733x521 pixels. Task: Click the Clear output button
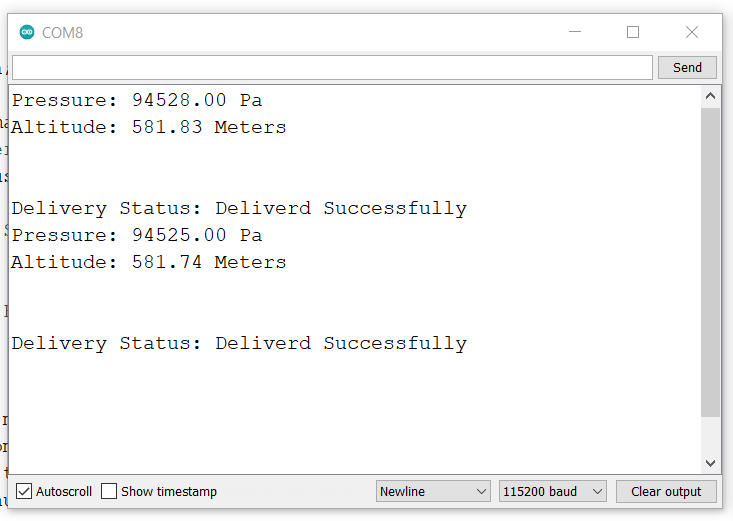click(666, 491)
